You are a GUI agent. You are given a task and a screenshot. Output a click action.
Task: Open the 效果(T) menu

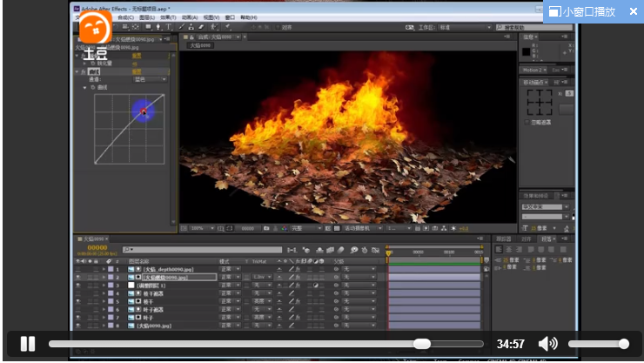click(168, 17)
